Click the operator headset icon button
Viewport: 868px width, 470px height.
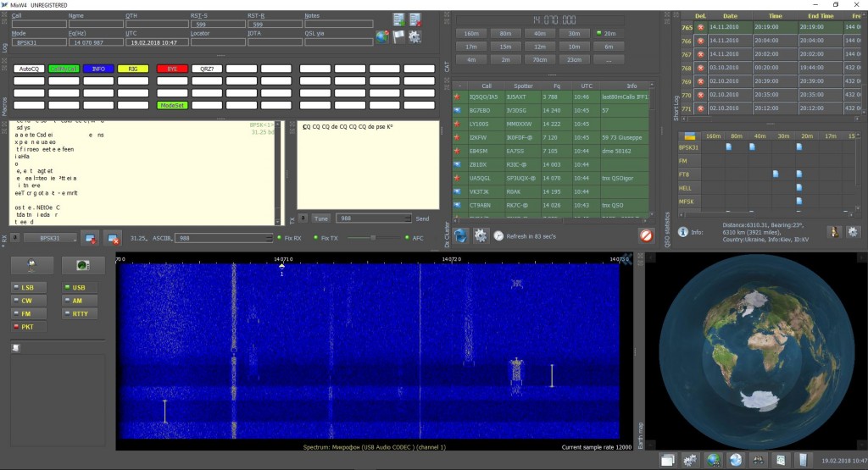tap(32, 265)
